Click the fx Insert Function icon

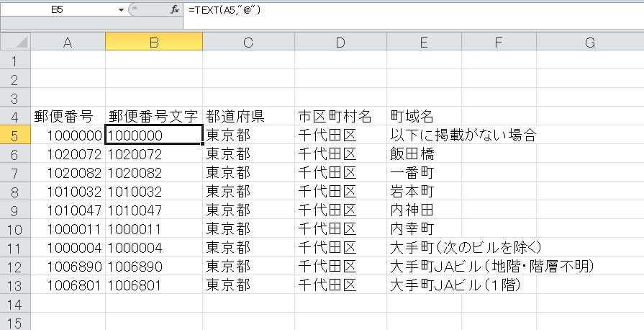pos(175,10)
